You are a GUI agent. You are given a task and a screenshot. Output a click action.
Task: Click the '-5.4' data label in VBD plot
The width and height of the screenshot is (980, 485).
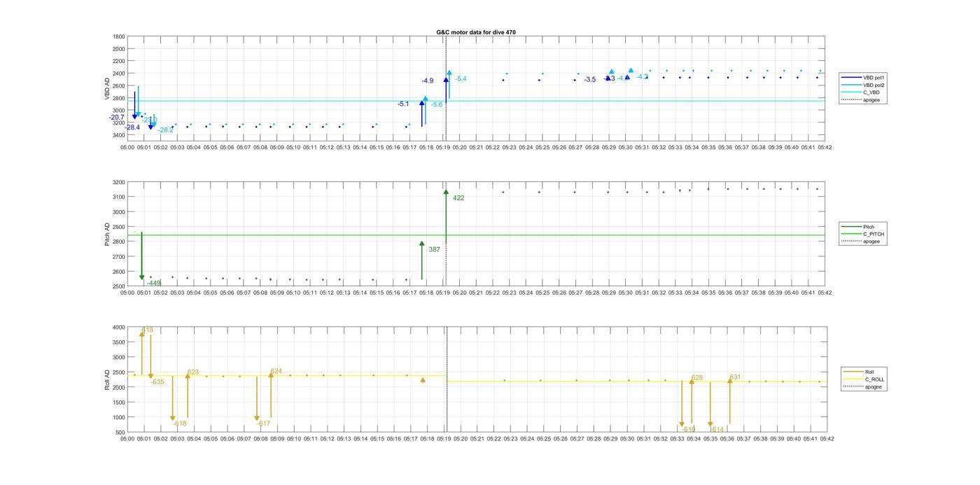461,79
